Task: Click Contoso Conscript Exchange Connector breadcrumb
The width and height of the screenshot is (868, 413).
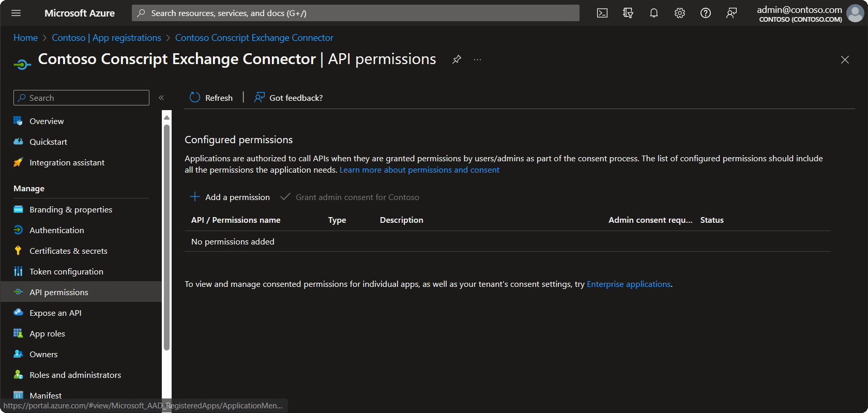Action: 254,38
